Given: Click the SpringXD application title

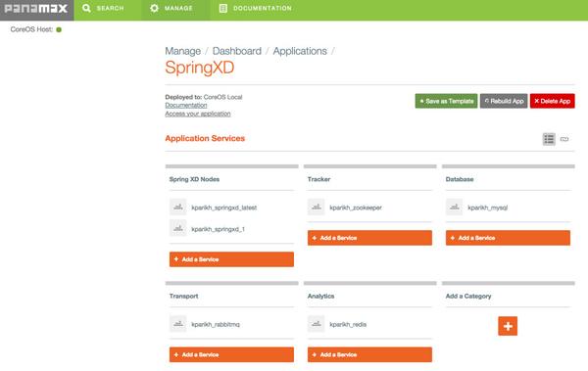Looking at the screenshot, I should (200, 68).
